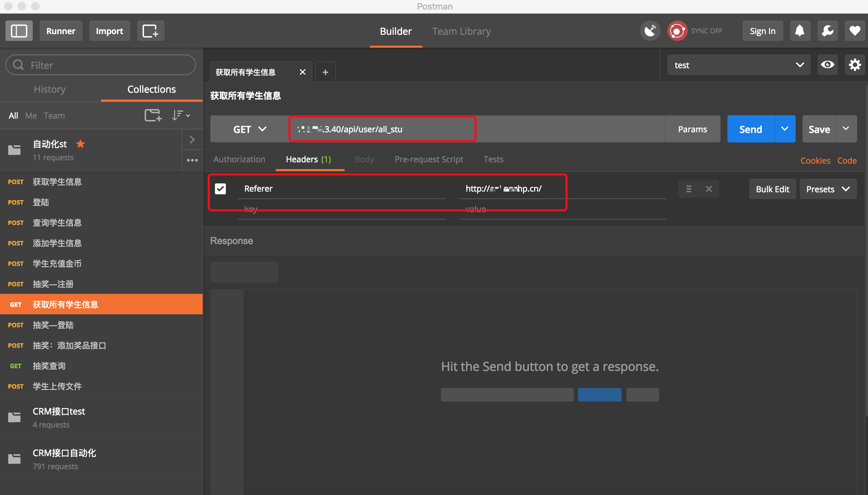Open a new window with plus icon
This screenshot has height=495, width=868.
150,31
